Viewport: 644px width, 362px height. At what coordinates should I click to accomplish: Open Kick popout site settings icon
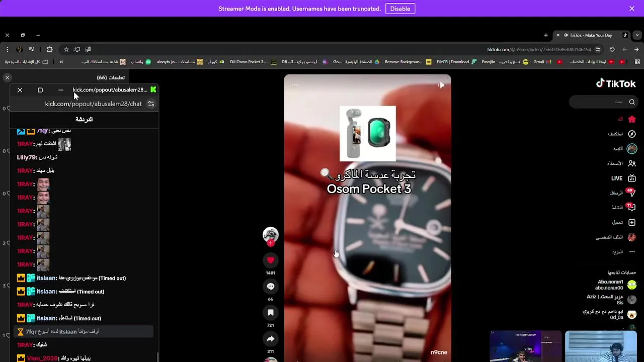point(150,104)
